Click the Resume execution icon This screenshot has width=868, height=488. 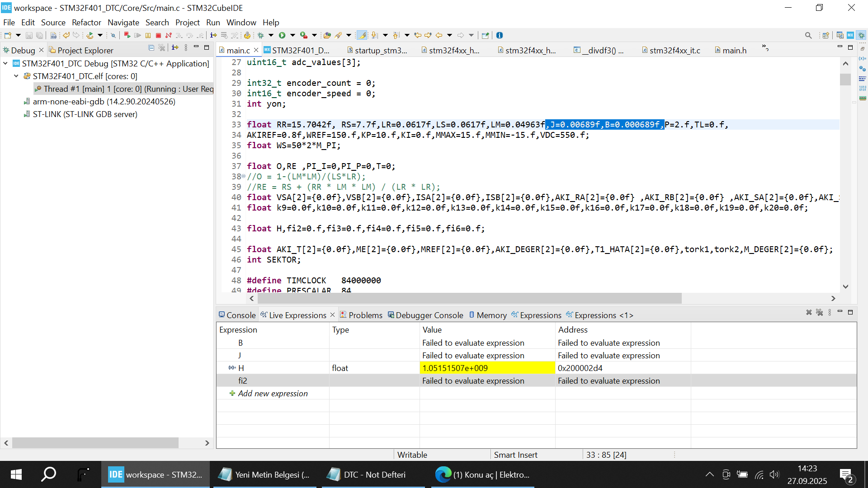138,35
